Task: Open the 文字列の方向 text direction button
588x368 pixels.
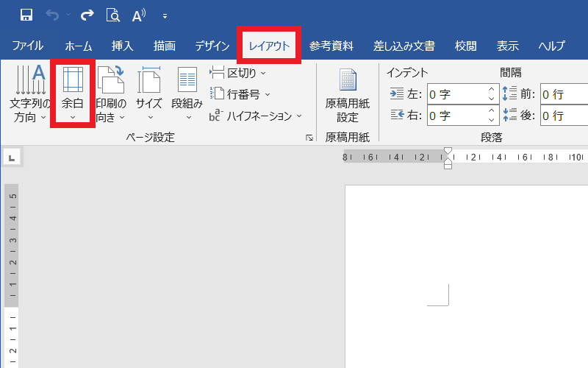Action: (29, 94)
